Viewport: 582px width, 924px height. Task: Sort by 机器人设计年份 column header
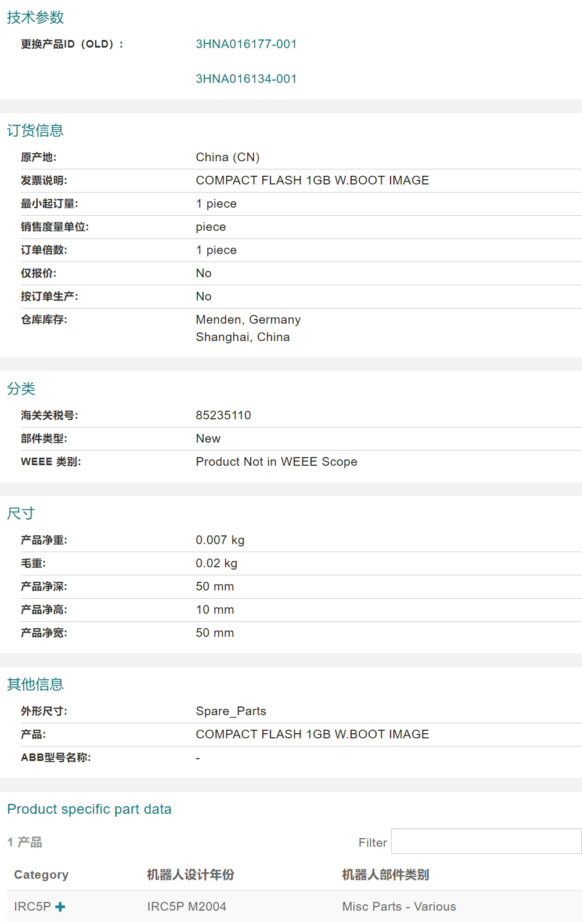[190, 875]
